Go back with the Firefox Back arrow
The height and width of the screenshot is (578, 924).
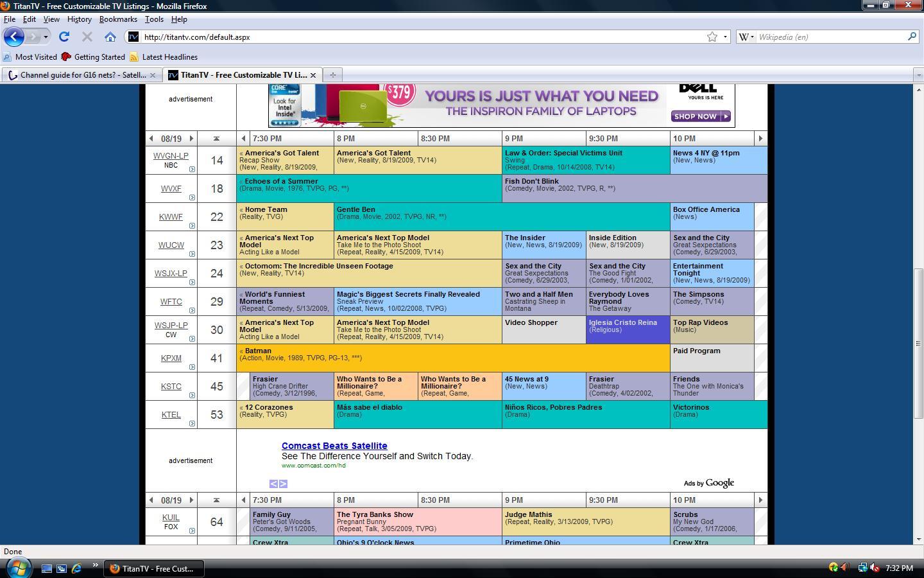[x=14, y=37]
